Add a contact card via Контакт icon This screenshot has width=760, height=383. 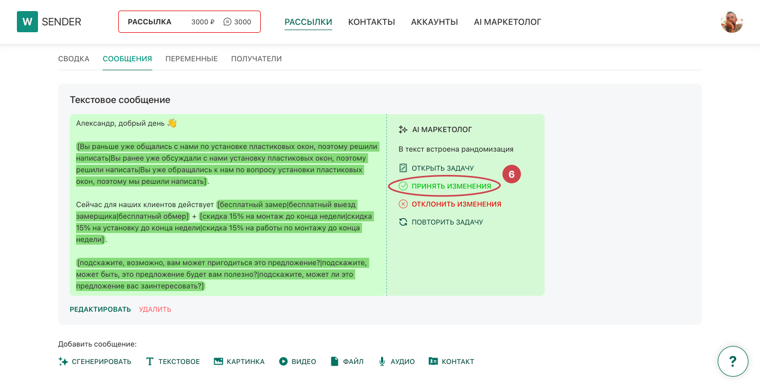(x=433, y=361)
